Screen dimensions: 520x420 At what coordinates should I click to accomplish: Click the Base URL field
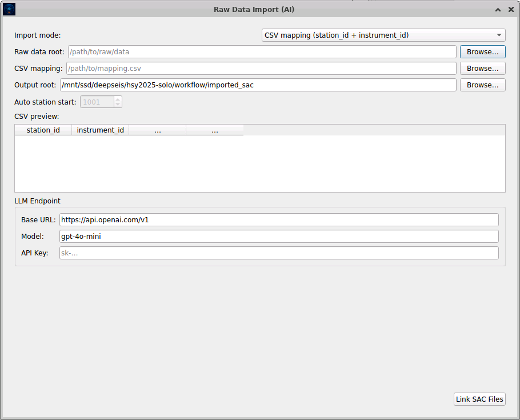(279, 219)
